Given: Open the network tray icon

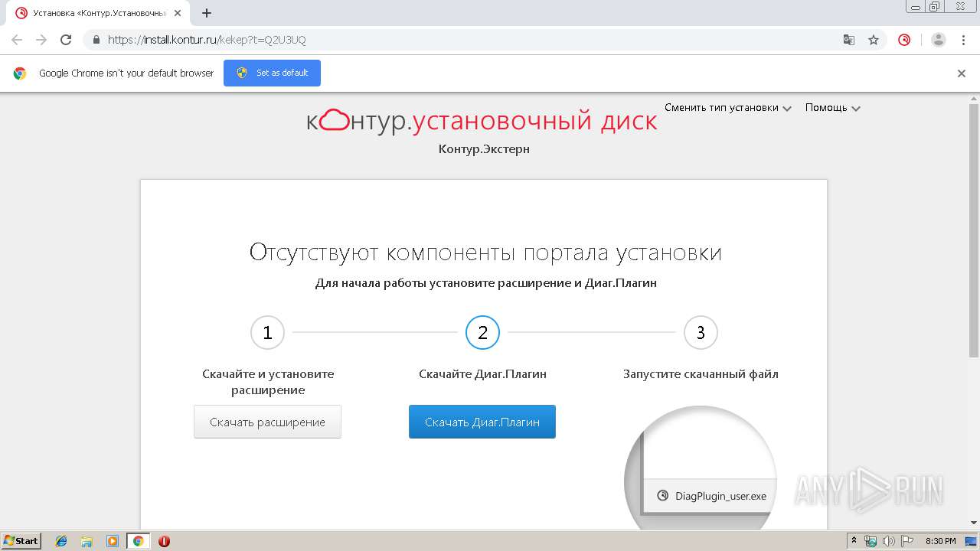Looking at the screenshot, I should click(871, 541).
